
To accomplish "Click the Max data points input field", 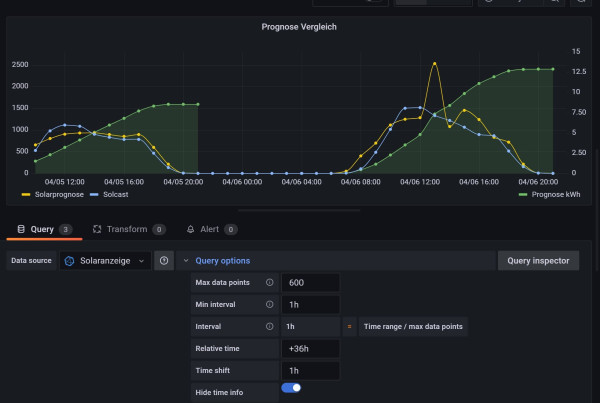I will tap(311, 283).
